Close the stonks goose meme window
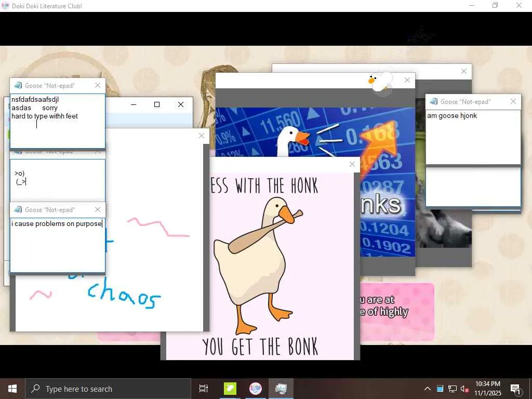 coord(407,80)
